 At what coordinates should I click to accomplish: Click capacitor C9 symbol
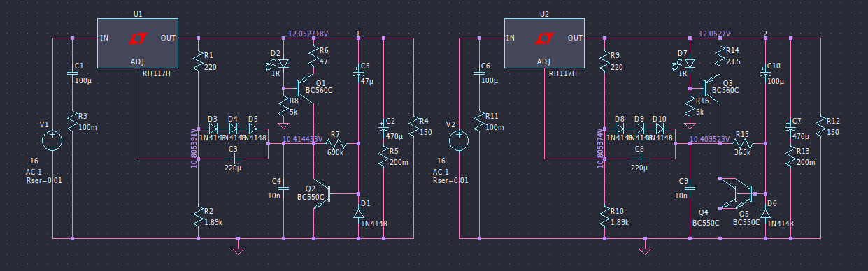[690, 188]
